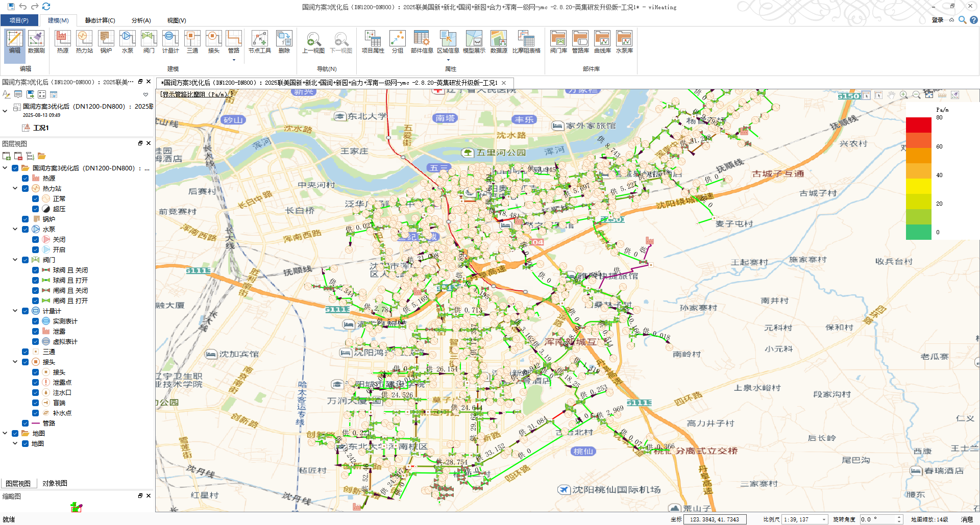The height and width of the screenshot is (525, 980).
Task: Switch to the 静态计算(C) ribbon tab
Action: point(100,20)
